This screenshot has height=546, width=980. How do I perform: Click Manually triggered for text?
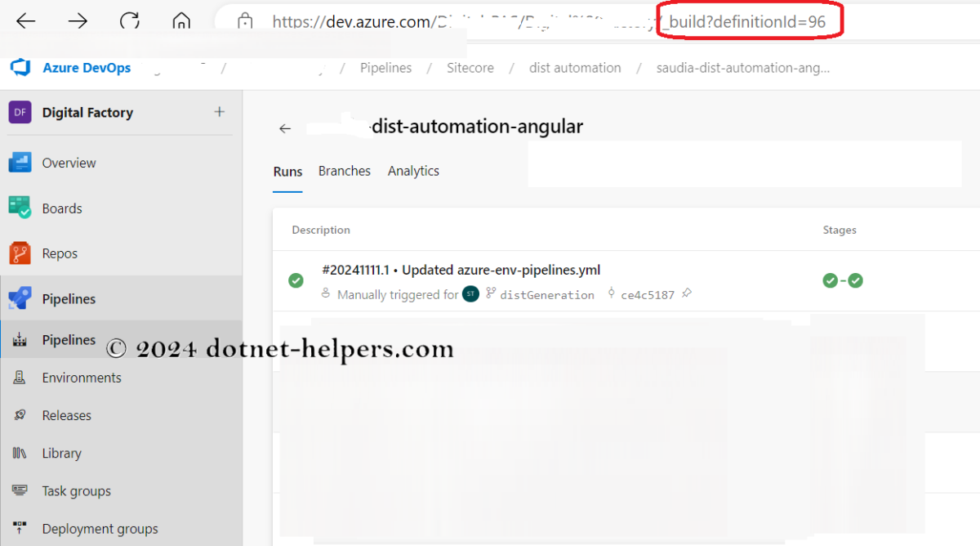tap(398, 295)
